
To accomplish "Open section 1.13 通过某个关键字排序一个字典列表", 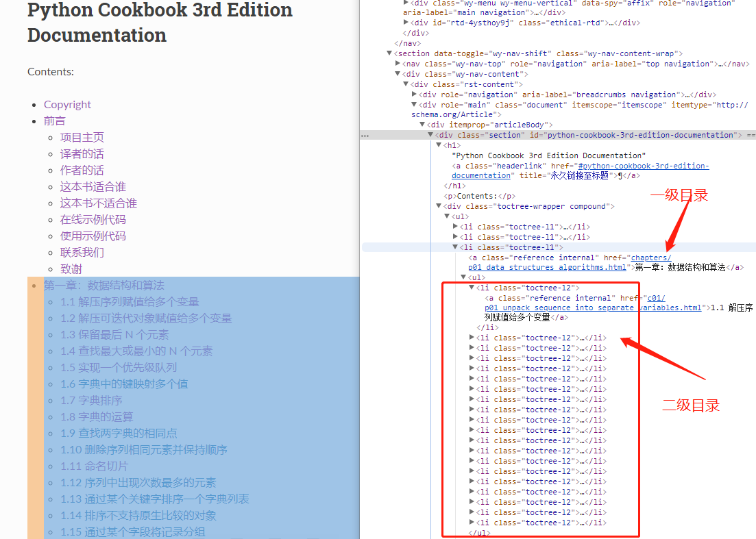I will pos(155,499).
